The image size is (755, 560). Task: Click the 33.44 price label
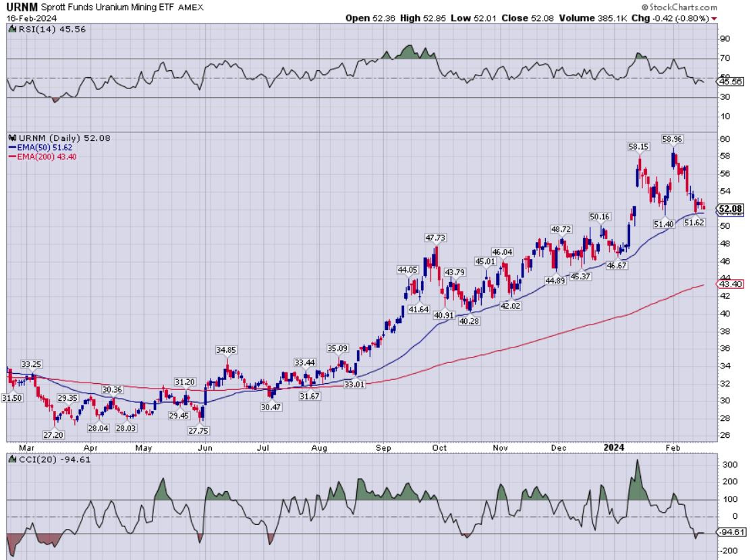coord(304,362)
